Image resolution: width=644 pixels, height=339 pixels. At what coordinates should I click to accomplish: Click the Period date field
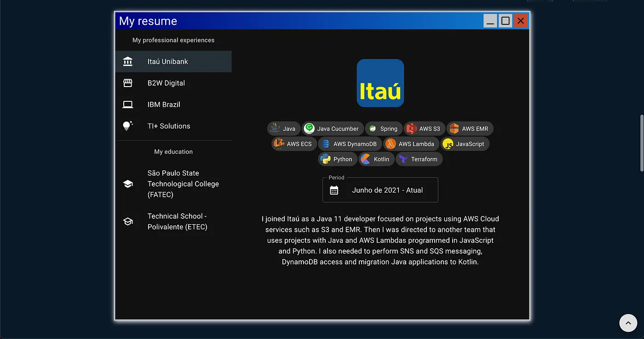[380, 190]
